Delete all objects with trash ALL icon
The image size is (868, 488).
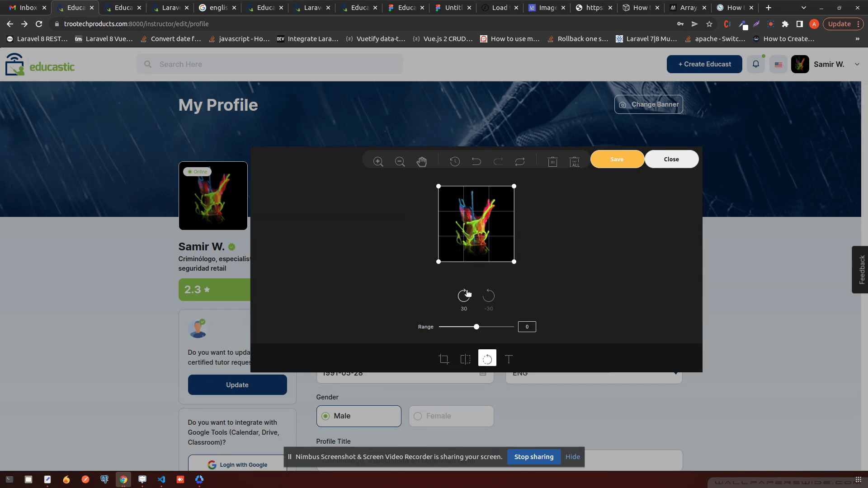click(574, 162)
